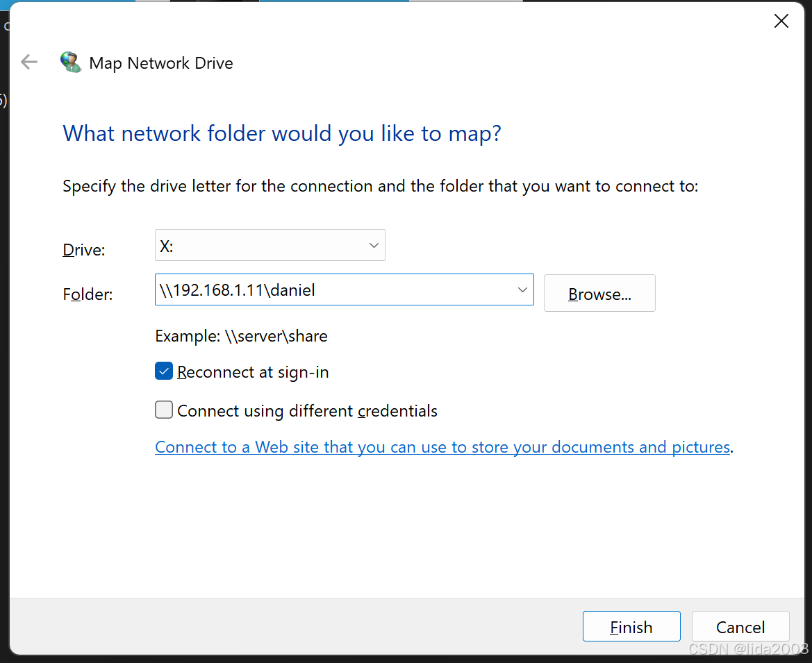Screen dimensions: 812x663
Task: Enable the Reconnect at sign-in checkbox
Action: pos(164,371)
